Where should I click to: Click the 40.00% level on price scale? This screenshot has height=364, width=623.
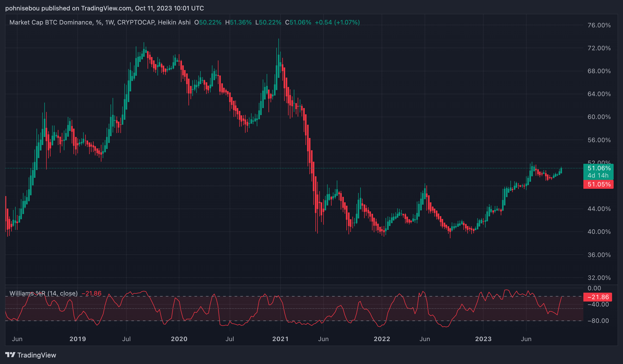tap(599, 232)
